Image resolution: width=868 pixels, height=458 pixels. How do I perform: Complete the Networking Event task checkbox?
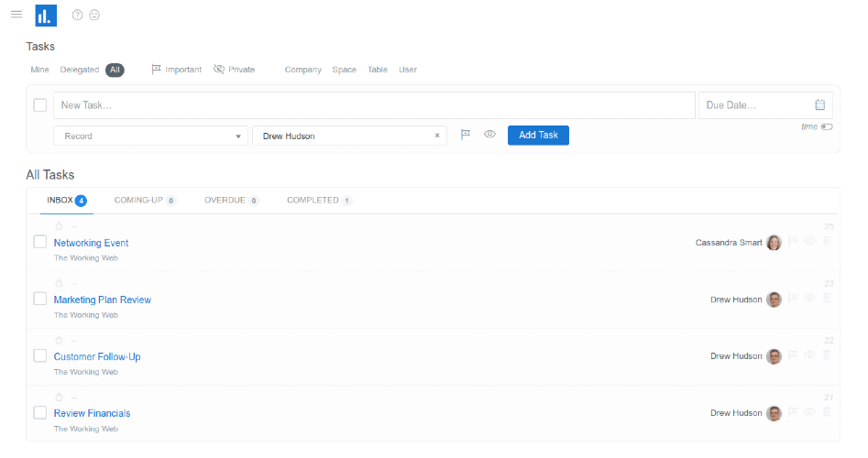(39, 242)
